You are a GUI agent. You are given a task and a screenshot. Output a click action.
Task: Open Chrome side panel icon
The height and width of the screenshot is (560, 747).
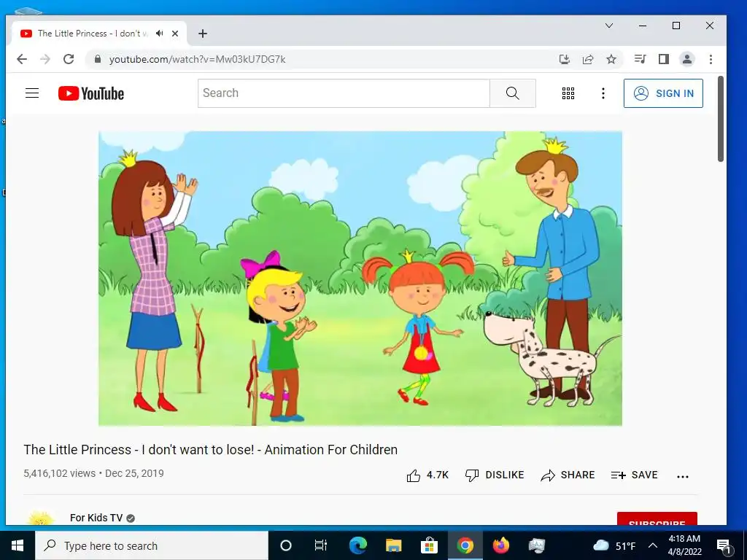(664, 59)
